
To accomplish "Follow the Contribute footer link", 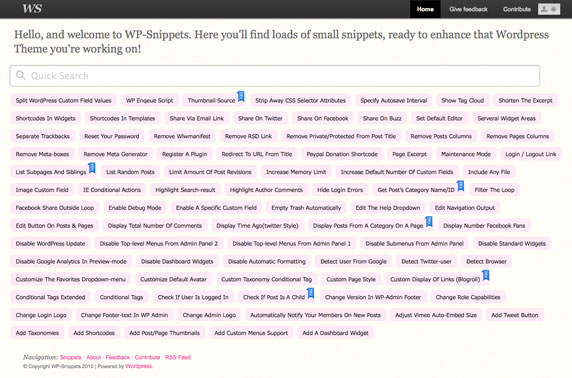I will point(147,357).
